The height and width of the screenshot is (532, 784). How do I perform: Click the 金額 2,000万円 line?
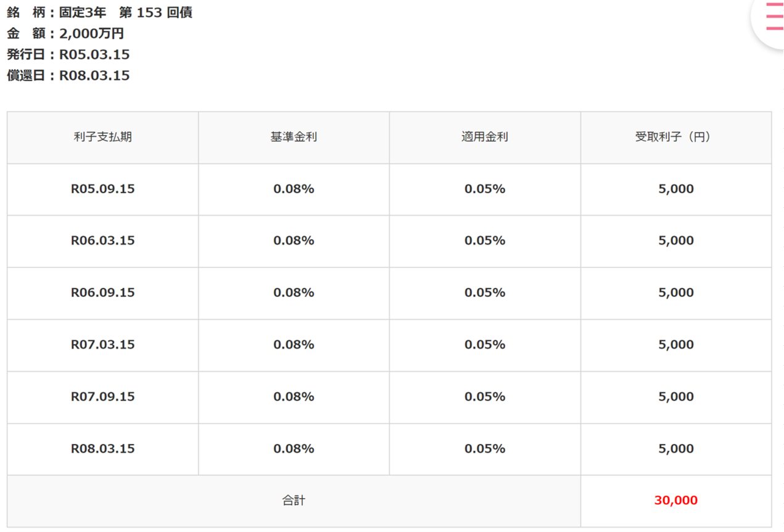(65, 33)
